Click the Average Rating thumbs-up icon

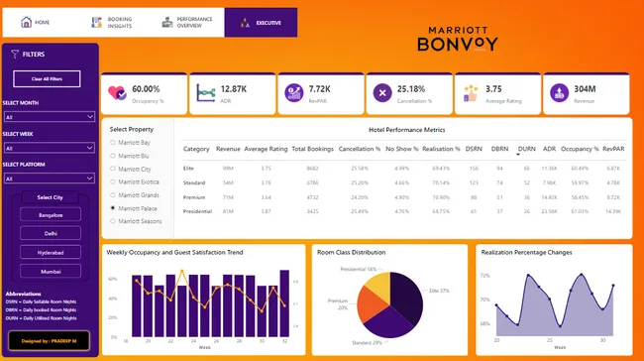(471, 93)
